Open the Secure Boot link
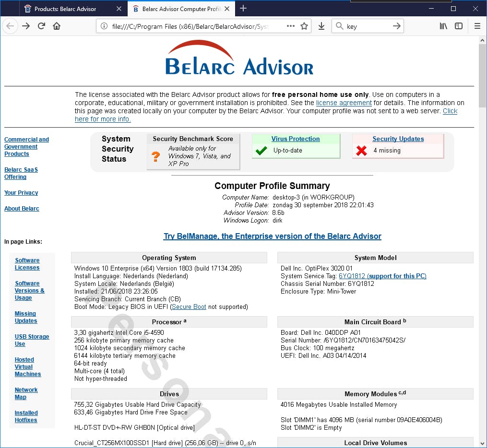Screen dimensions: 487x448 [189, 307]
